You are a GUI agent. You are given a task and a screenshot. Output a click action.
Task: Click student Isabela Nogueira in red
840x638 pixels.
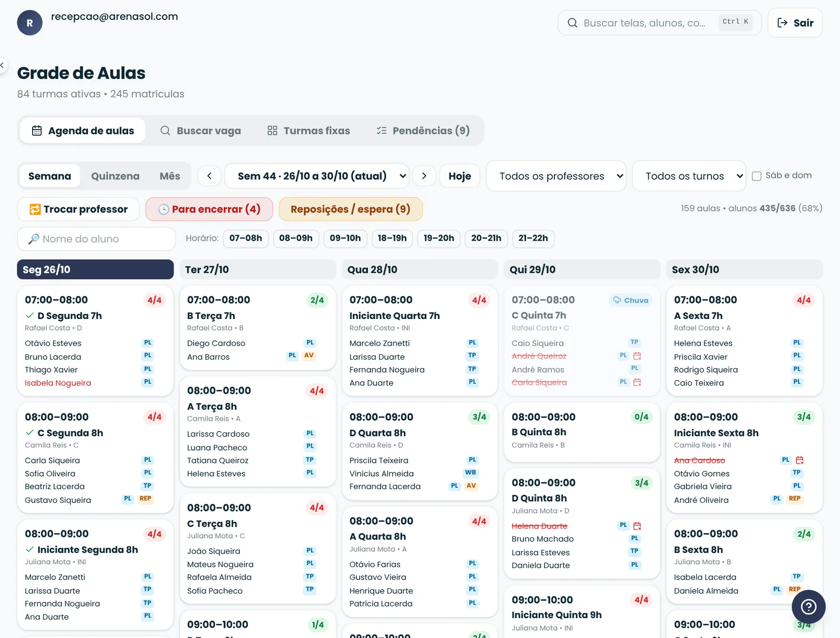[x=58, y=383]
